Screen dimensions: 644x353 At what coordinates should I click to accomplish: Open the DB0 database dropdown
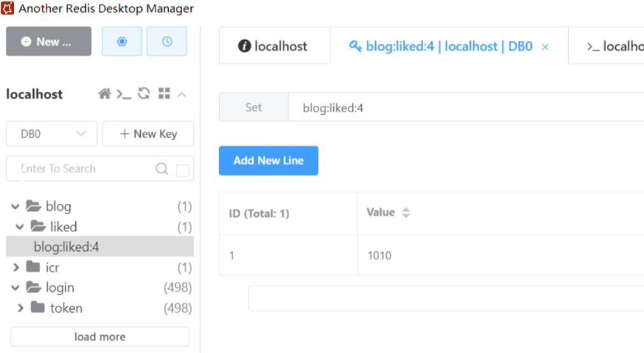click(52, 134)
